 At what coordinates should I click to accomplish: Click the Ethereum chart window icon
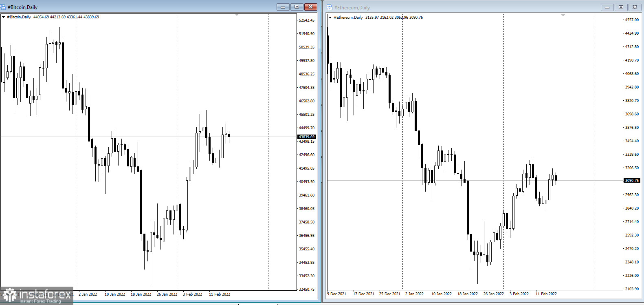tap(330, 7)
